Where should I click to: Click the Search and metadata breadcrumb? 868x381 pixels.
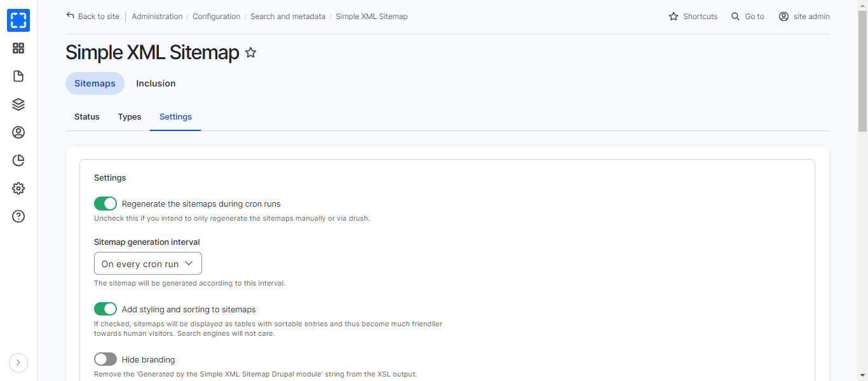click(287, 17)
